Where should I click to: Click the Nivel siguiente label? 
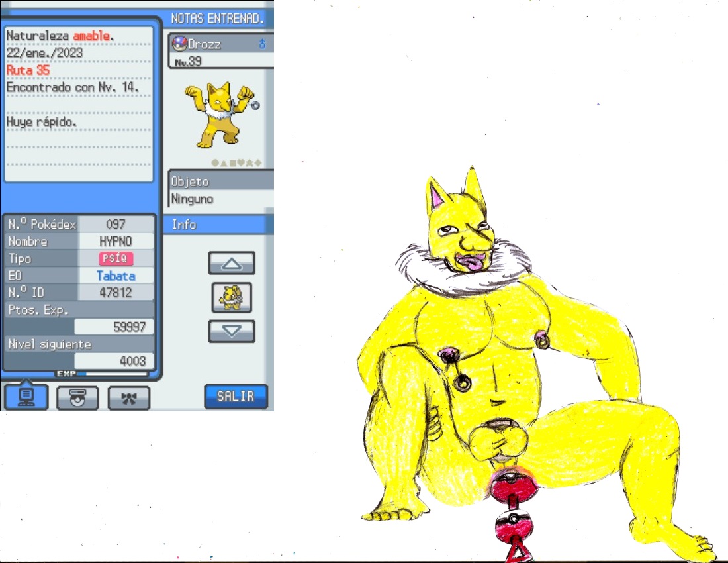pyautogui.click(x=50, y=344)
